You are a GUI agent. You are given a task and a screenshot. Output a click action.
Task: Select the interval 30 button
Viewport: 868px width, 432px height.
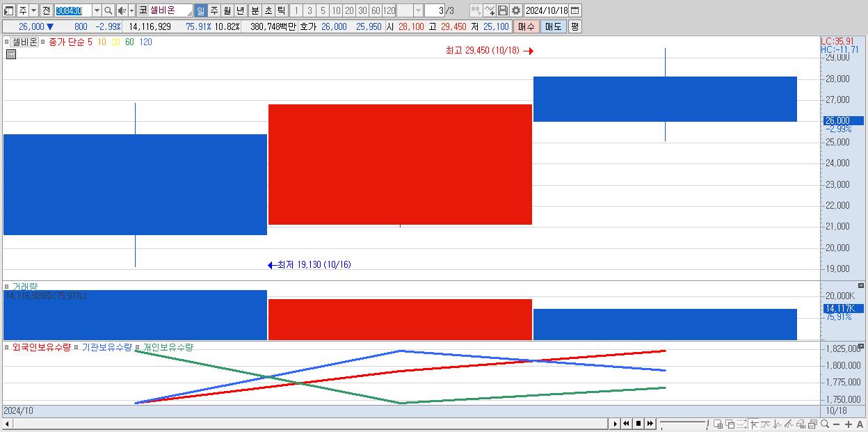362,10
